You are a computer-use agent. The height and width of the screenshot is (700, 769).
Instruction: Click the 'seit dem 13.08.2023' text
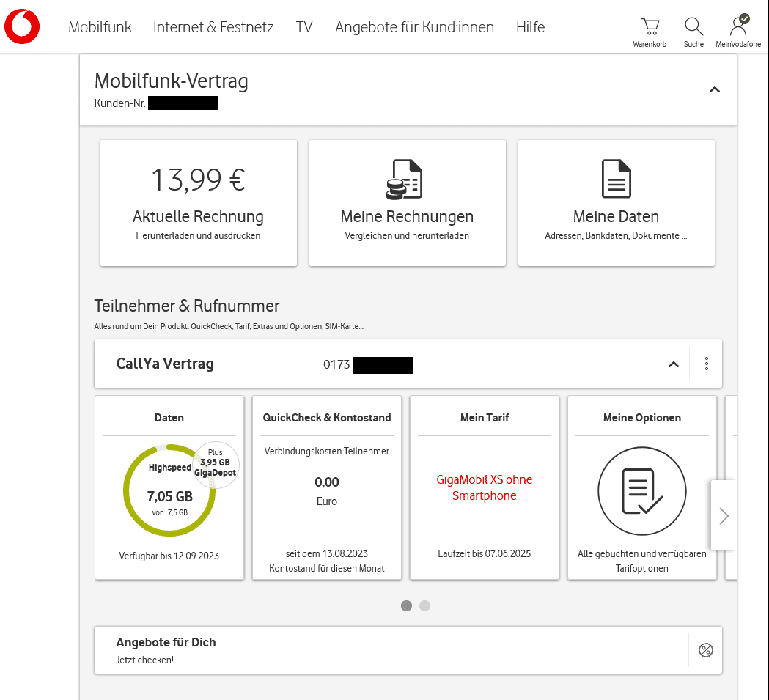327,553
